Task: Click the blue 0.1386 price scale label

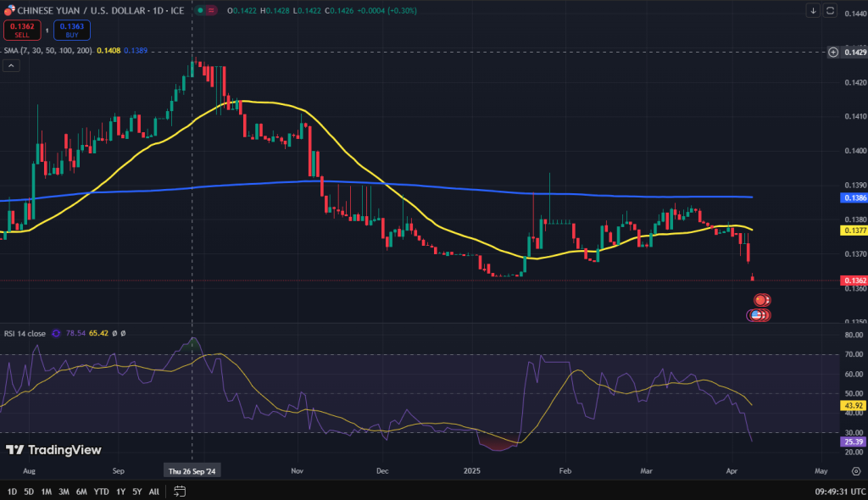Action: [854, 197]
